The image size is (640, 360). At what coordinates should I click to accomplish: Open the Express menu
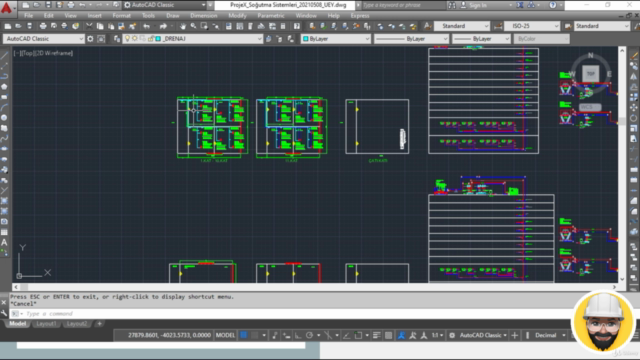click(360, 16)
